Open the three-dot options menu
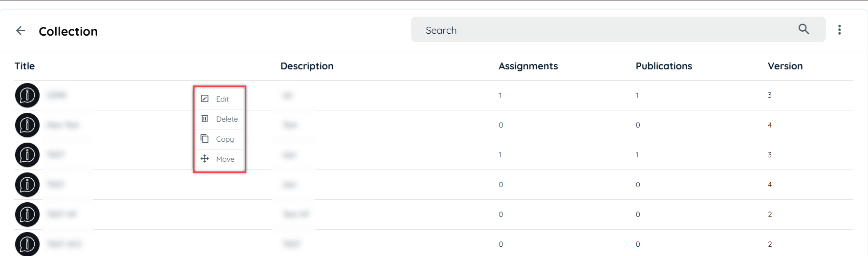 (x=839, y=30)
